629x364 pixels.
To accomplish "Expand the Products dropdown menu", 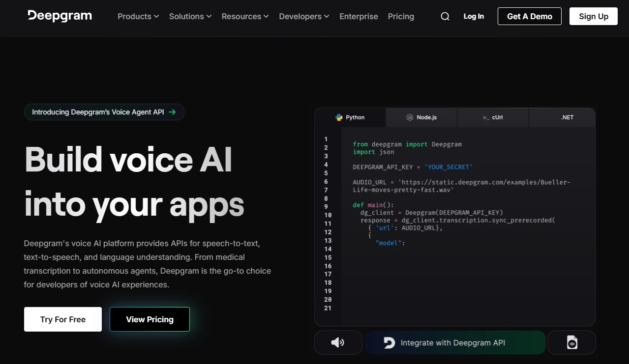I will click(x=138, y=16).
